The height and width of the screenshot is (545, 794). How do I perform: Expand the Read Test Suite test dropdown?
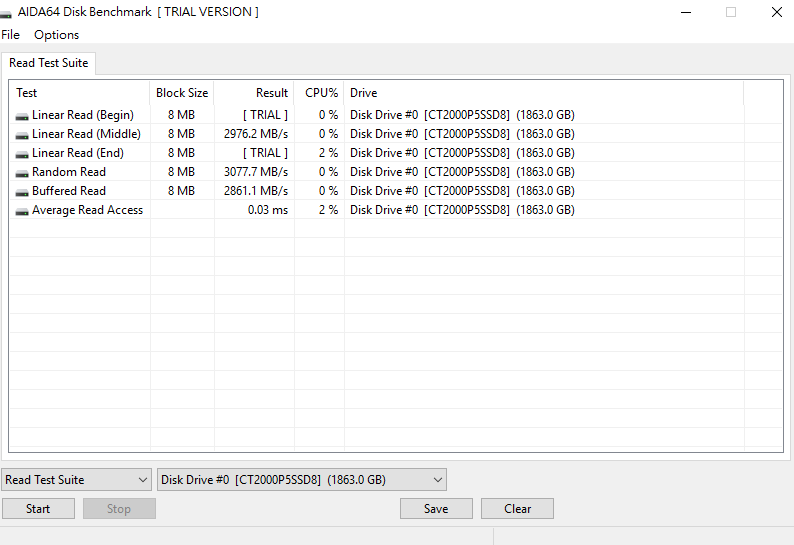76,480
